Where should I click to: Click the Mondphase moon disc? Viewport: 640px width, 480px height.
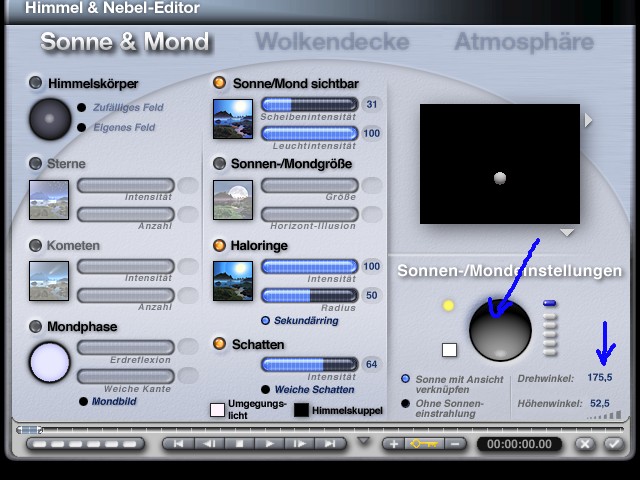(50, 362)
